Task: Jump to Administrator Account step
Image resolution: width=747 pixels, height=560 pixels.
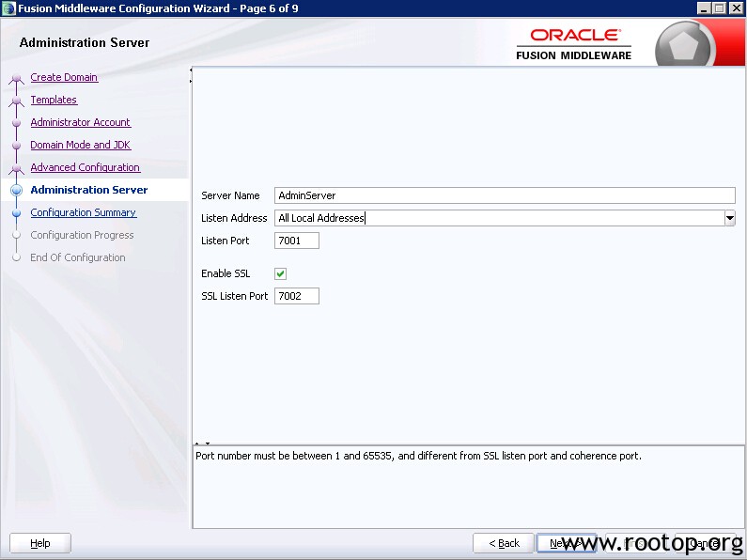Action: coord(81,122)
